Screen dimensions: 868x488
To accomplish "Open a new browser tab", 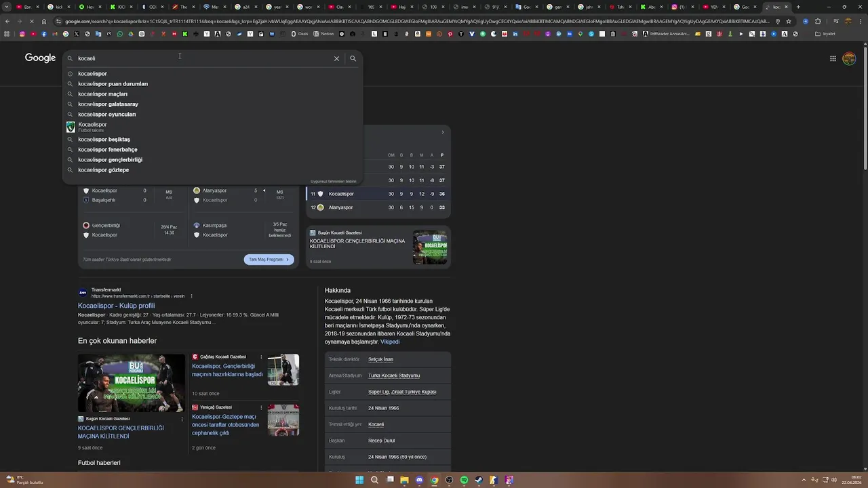I will [798, 7].
